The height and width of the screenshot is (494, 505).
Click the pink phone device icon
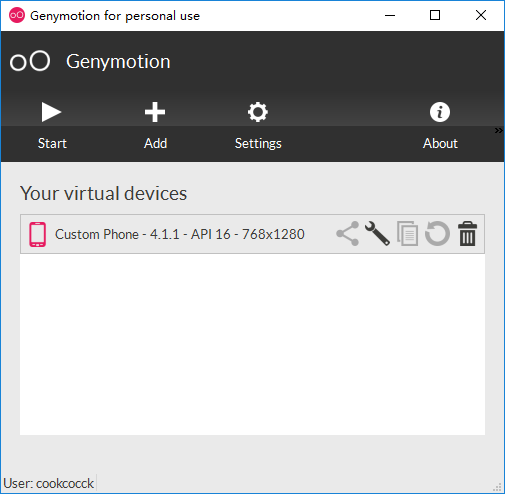tap(37, 234)
